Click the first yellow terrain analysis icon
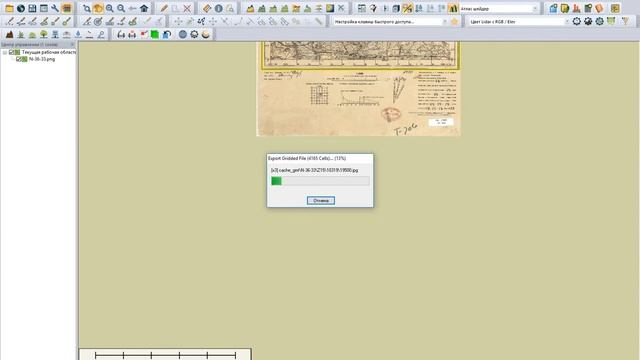This screenshot has height=360, width=640. click(x=250, y=8)
